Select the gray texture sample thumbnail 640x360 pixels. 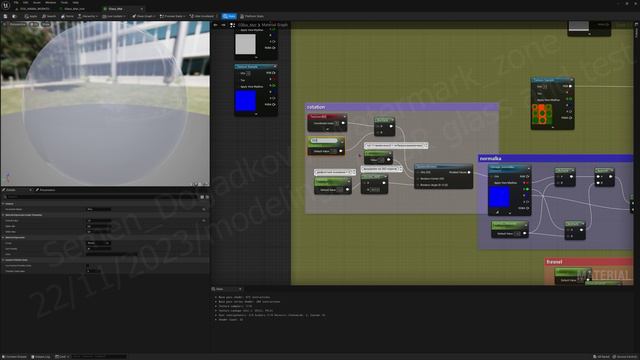tap(245, 44)
